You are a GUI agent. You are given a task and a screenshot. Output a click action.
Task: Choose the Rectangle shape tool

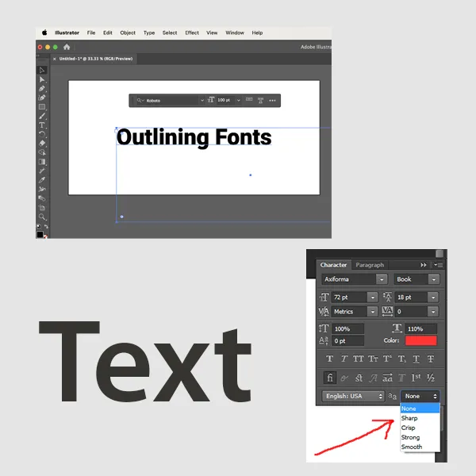coord(43,107)
